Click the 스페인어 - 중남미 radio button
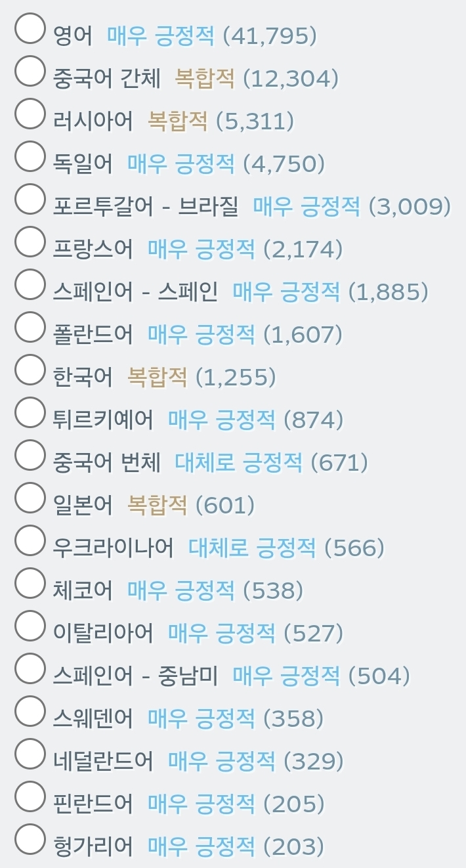The image size is (466, 868). point(30,668)
